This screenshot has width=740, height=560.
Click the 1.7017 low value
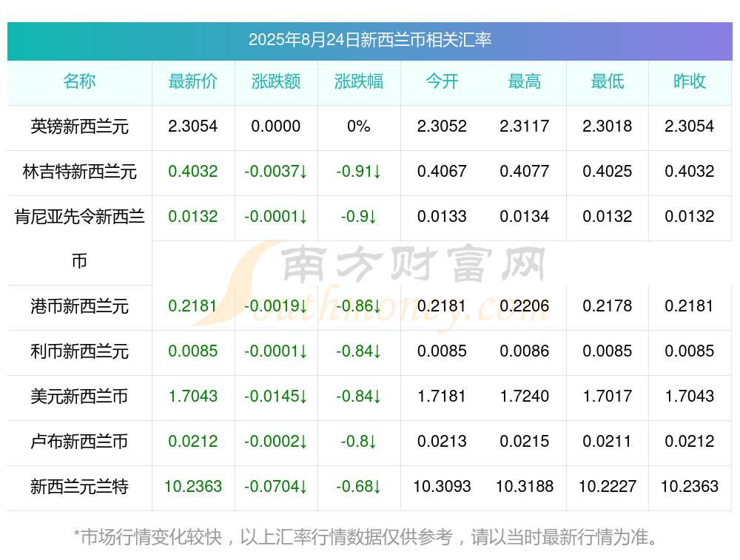coord(608,396)
